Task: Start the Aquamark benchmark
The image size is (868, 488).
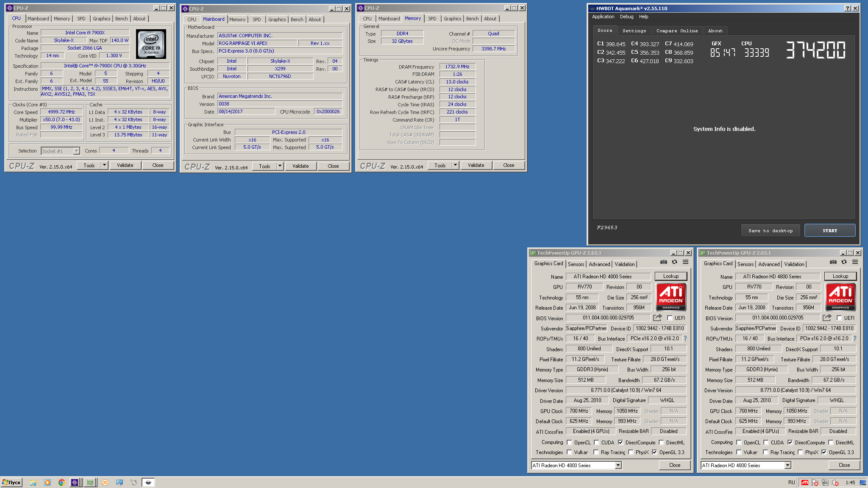Action: click(x=830, y=230)
